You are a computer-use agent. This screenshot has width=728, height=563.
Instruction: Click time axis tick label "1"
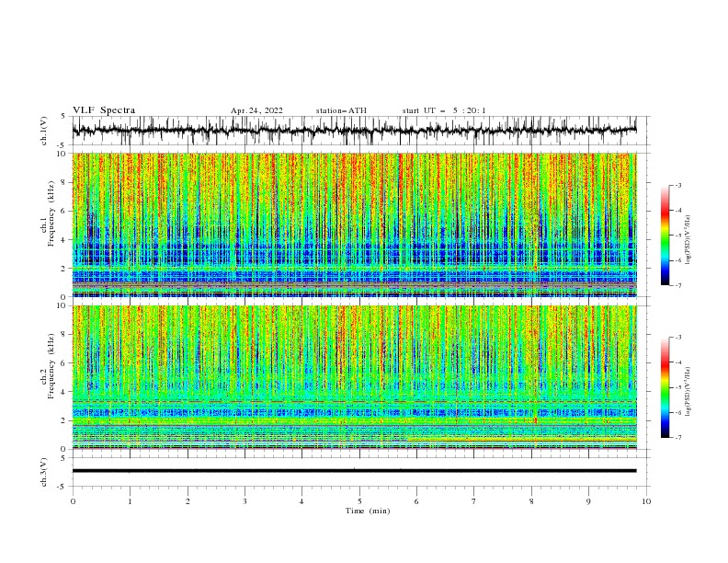(130, 501)
